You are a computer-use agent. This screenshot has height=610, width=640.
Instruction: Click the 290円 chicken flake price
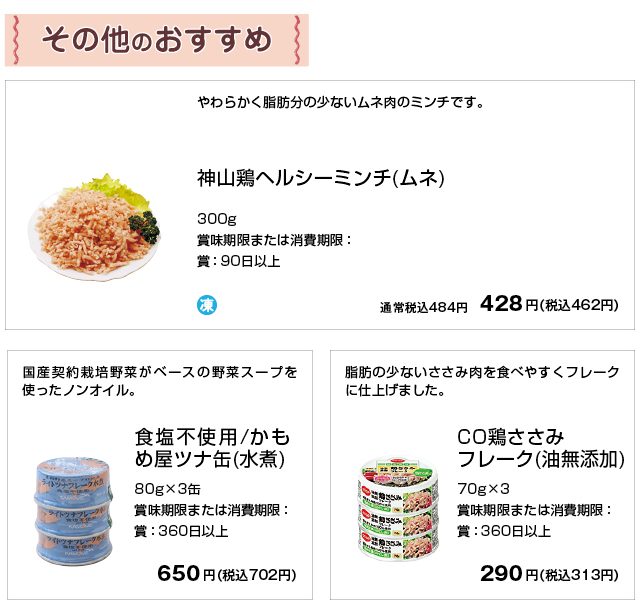pyautogui.click(x=501, y=574)
